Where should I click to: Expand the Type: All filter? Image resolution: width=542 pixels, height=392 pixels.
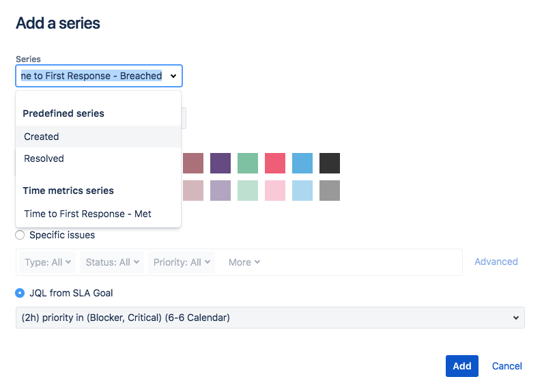(x=48, y=262)
